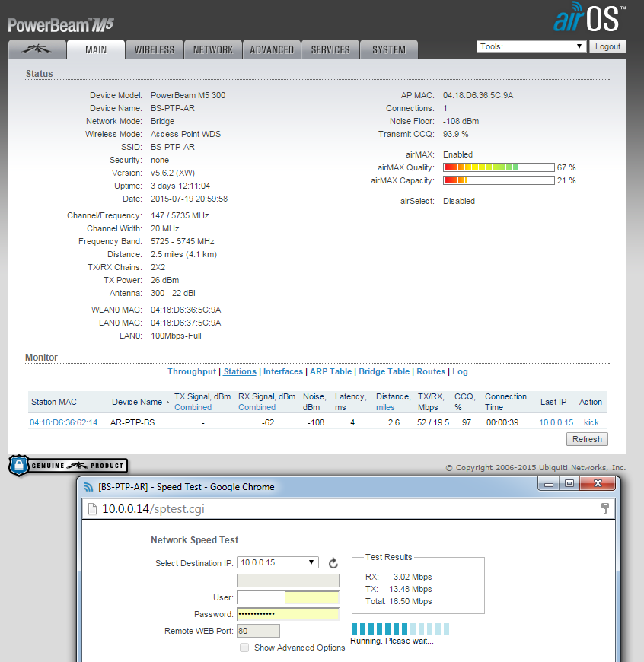
Task: Select the SERVICES tab
Action: coord(330,49)
